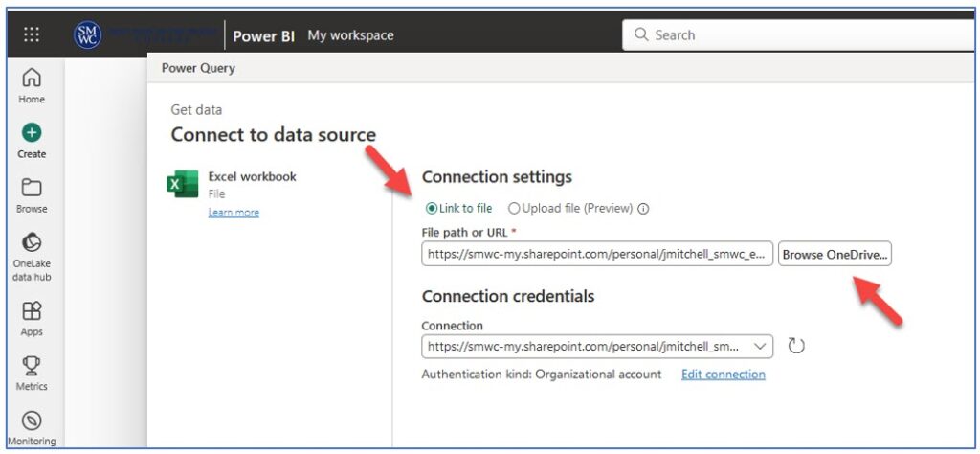This screenshot has height=454, width=980.
Task: Click the Connect to data source heading
Action: (274, 134)
